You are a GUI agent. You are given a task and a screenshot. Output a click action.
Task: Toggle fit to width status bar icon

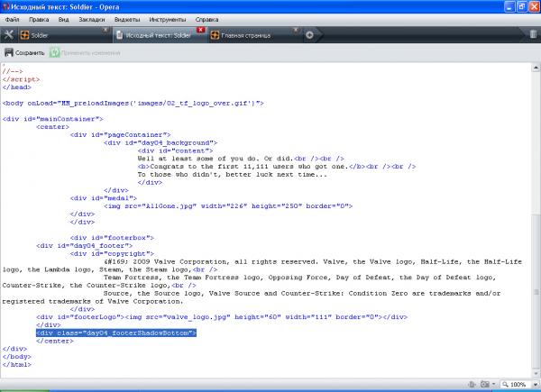coord(472,384)
